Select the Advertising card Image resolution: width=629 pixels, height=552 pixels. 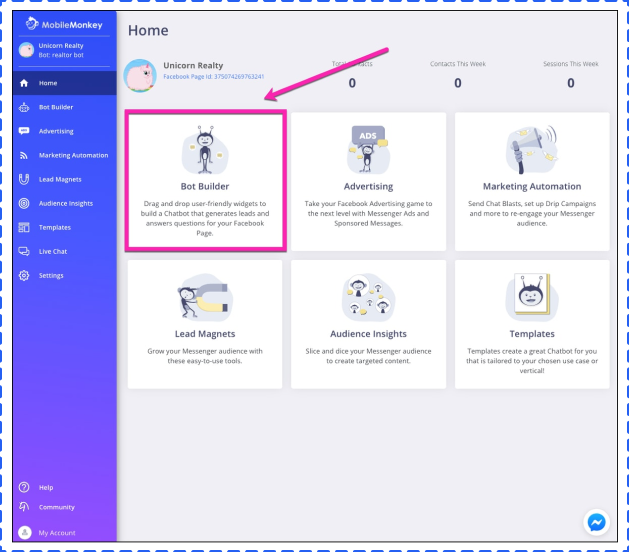368,181
